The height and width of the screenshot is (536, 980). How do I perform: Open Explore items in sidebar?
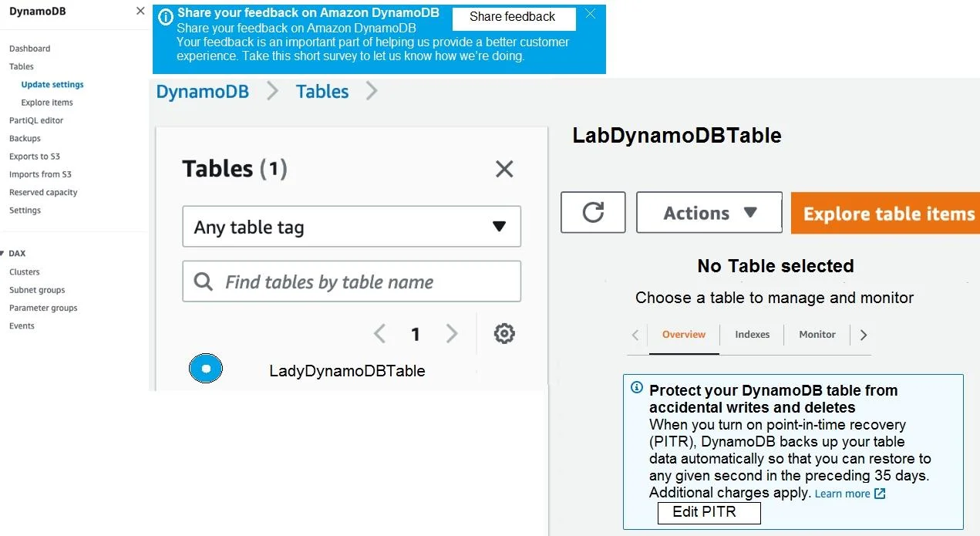pos(47,103)
